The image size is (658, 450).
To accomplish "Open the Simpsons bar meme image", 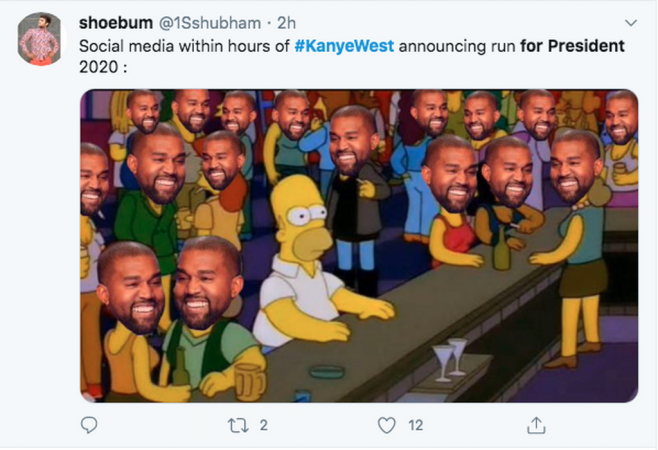I will [359, 246].
